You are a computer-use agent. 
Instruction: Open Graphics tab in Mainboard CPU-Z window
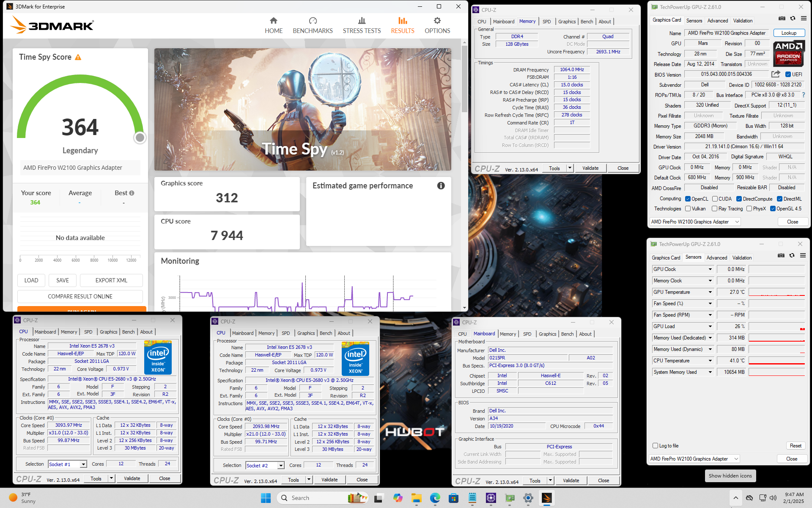tap(547, 334)
